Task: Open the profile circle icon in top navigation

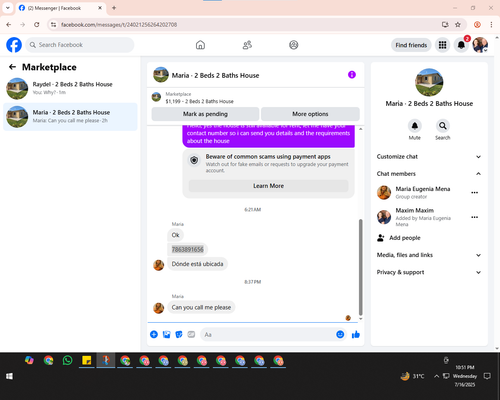Action: 294,45
